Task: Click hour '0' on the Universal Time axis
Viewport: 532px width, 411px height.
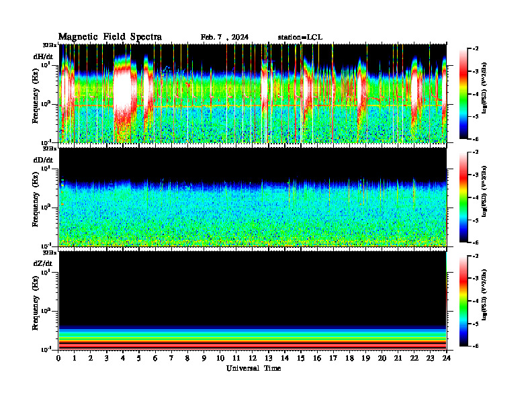Action: pos(58,359)
